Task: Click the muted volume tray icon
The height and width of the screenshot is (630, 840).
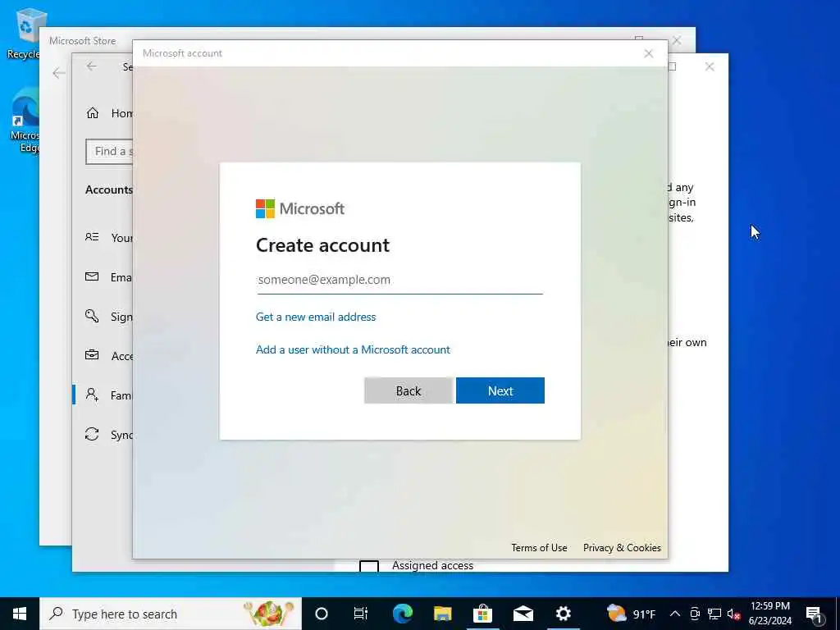Action: pos(734,614)
